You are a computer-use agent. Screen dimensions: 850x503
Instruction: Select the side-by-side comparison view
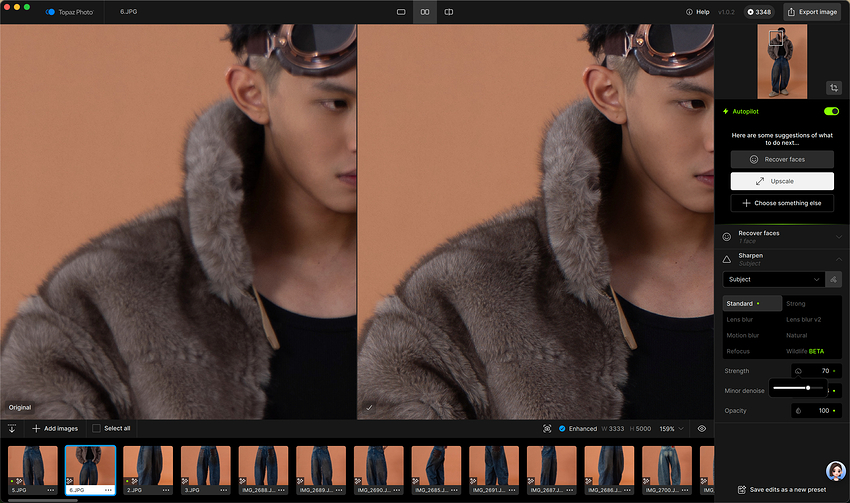coord(425,12)
